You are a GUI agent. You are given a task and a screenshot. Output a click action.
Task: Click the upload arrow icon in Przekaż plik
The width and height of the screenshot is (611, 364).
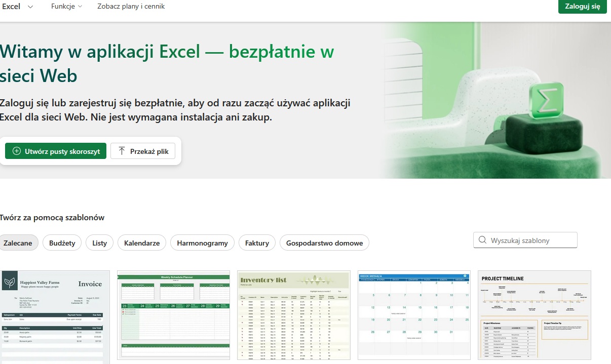point(122,151)
